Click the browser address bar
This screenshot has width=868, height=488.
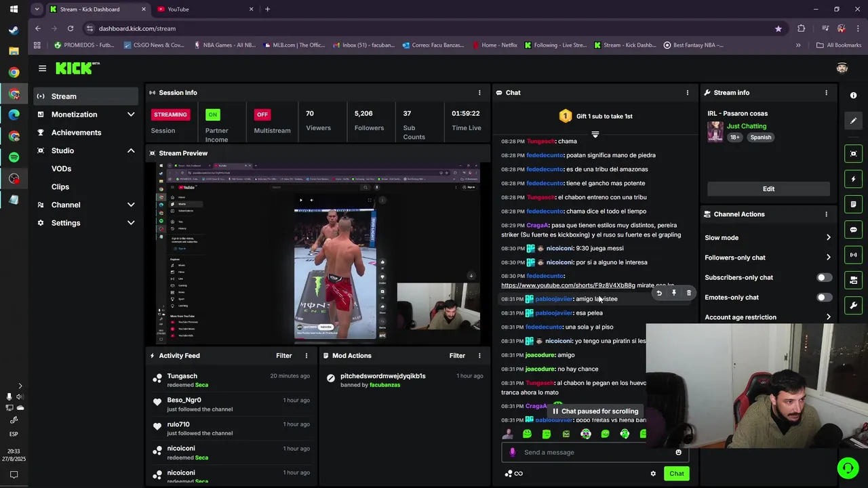pos(434,28)
